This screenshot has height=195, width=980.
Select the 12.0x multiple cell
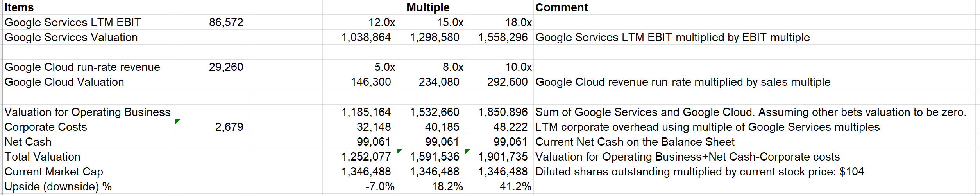pos(359,22)
